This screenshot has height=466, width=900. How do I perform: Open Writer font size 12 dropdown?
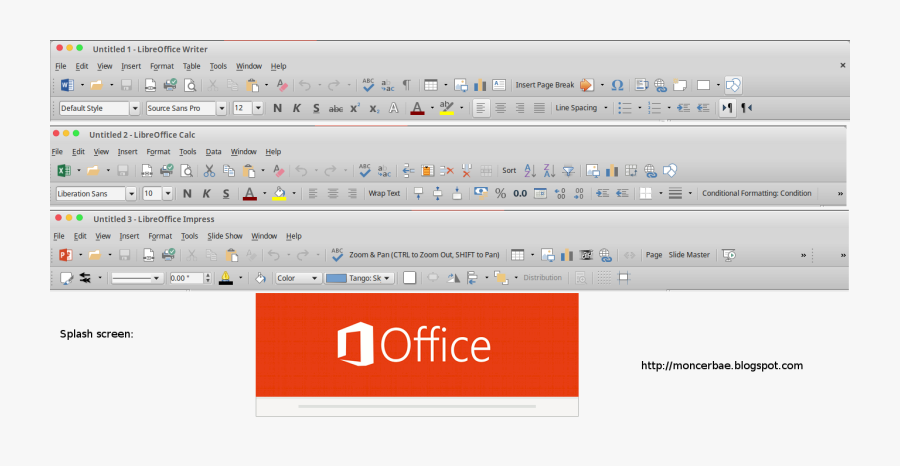(x=258, y=108)
